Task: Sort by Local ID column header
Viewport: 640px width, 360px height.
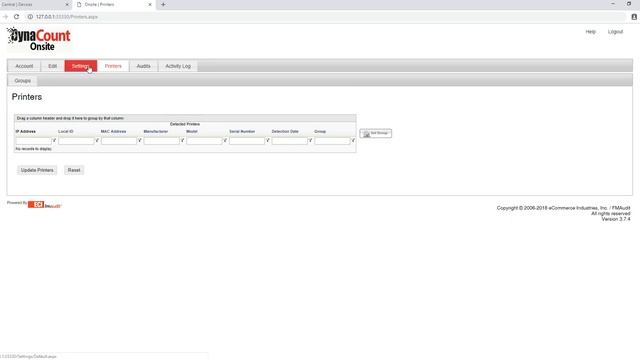Action: [x=66, y=131]
